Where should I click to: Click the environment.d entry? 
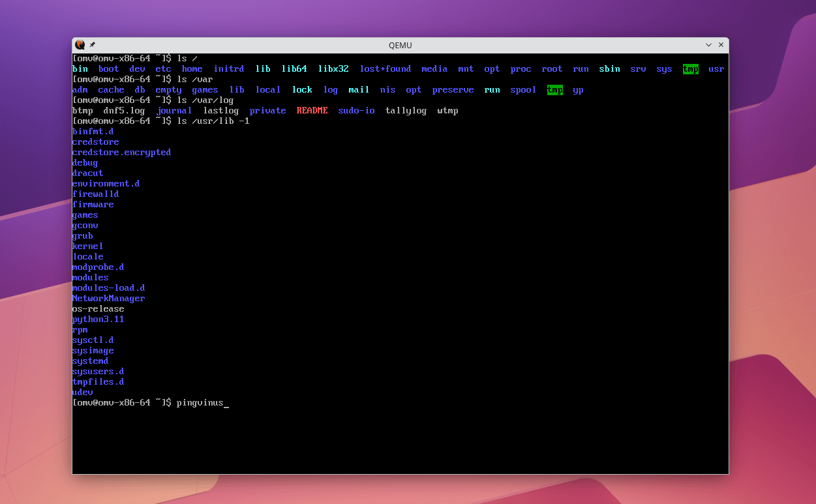pyautogui.click(x=106, y=184)
